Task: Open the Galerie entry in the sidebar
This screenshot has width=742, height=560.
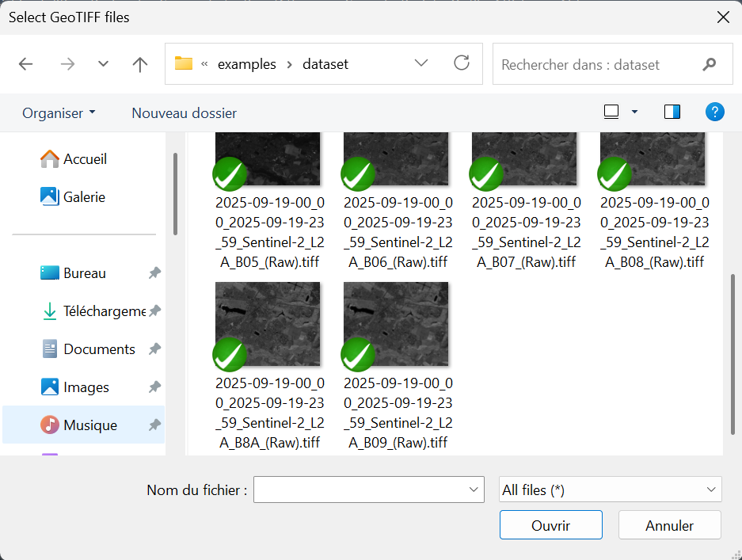Action: tap(86, 196)
